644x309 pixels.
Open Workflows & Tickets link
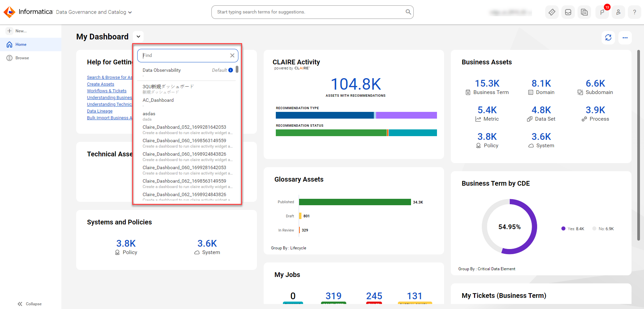107,91
